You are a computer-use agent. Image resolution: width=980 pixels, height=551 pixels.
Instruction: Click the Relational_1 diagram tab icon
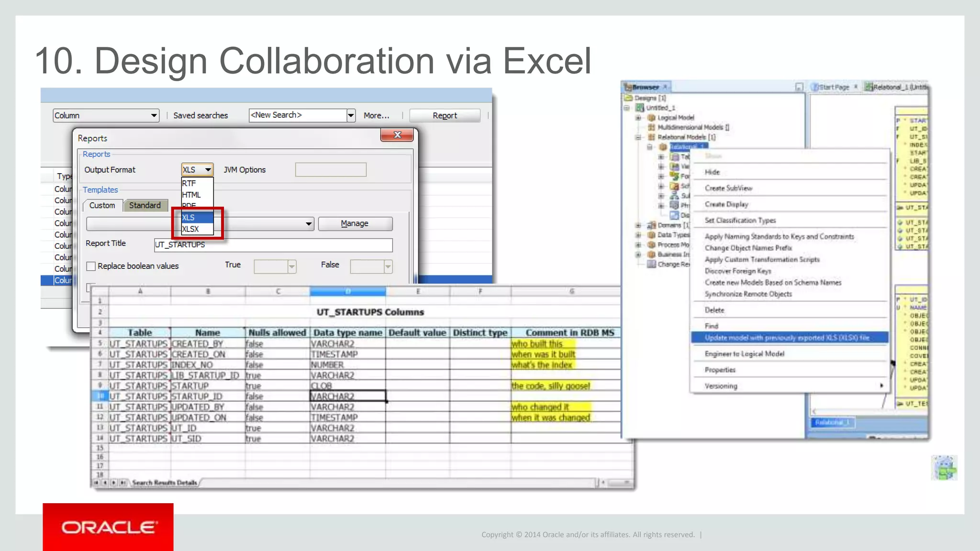[869, 87]
